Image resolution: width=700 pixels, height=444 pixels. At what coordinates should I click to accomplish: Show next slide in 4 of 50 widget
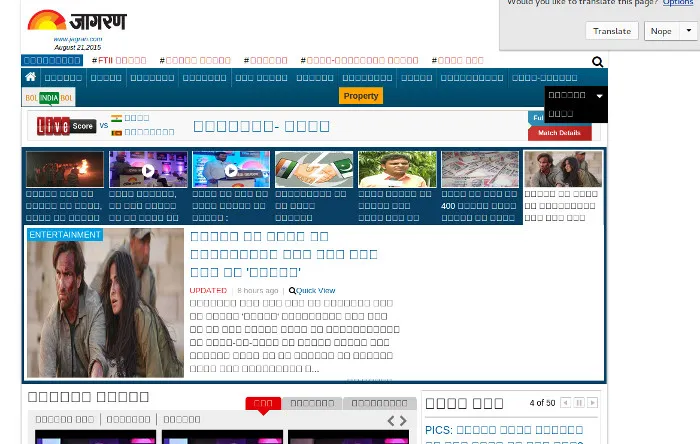[x=592, y=403]
